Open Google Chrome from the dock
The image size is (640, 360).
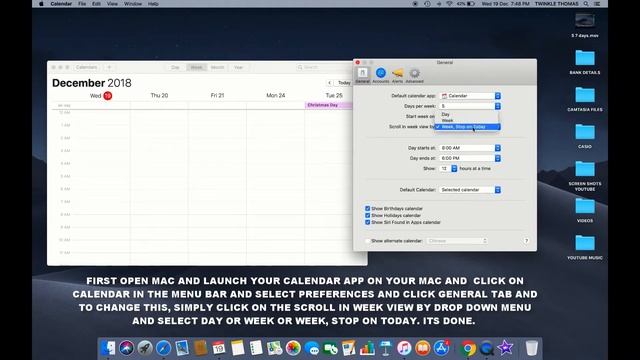[468, 348]
